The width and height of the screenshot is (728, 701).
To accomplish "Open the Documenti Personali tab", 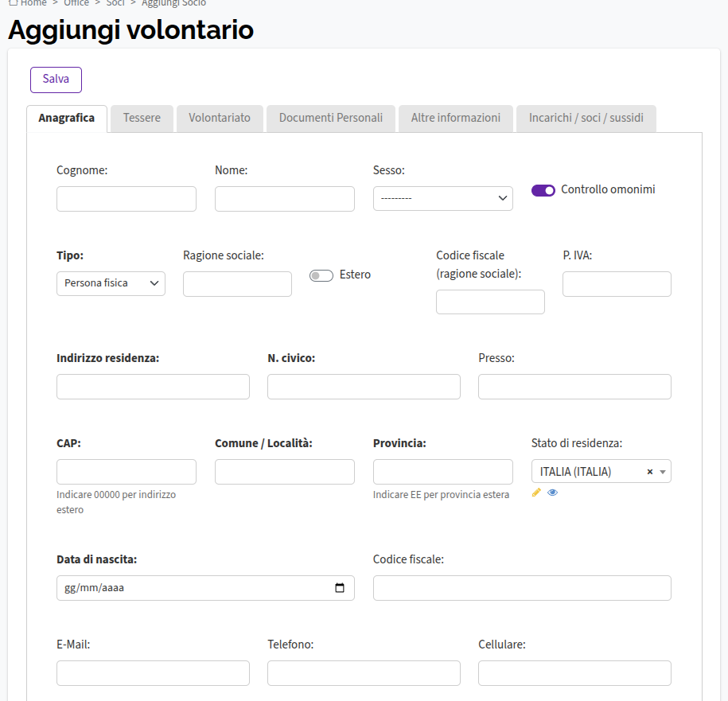I will tap(331, 119).
